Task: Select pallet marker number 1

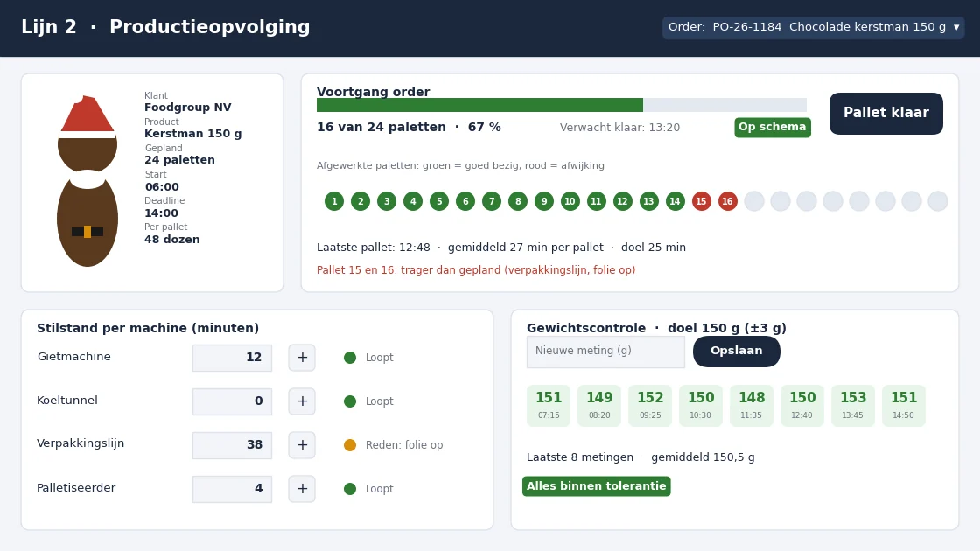Action: tap(334, 201)
